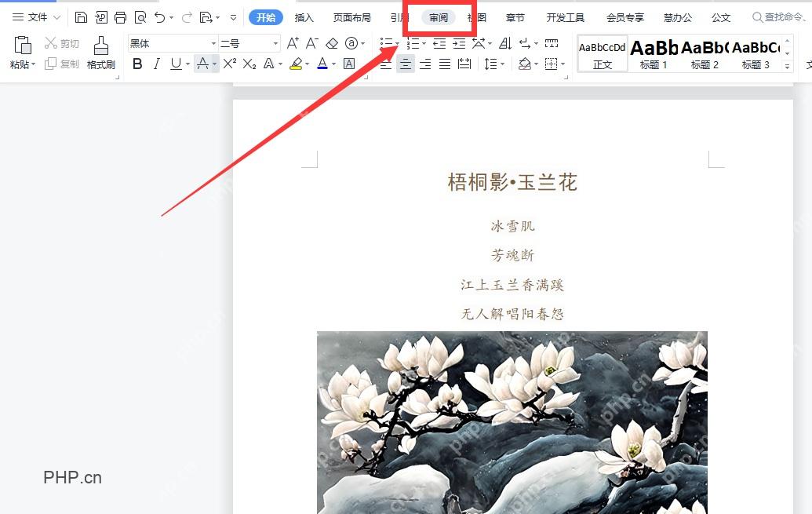Switch to the 插入 Insert tab

coord(304,17)
